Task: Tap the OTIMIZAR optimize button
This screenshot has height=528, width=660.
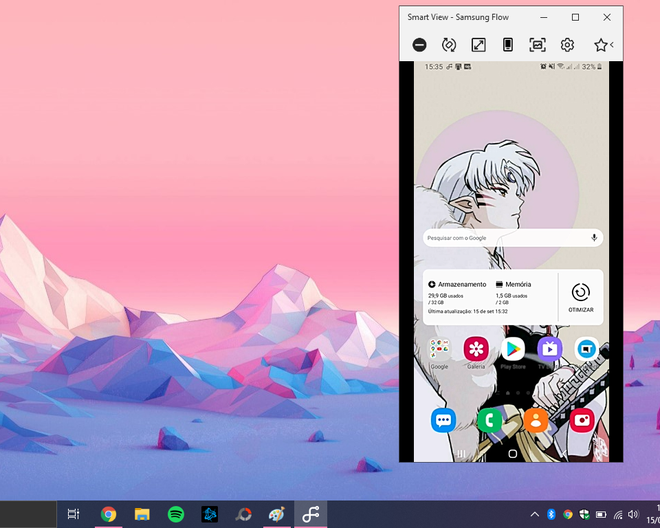Action: pyautogui.click(x=581, y=297)
